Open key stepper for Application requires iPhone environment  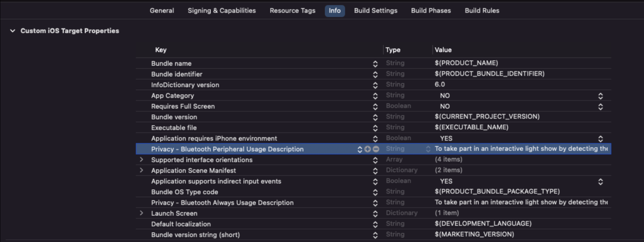pos(375,139)
